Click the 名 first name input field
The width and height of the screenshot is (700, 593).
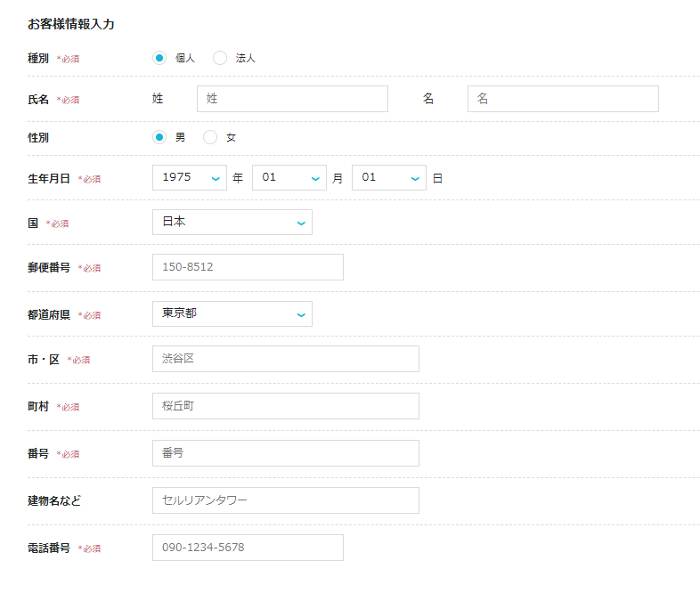point(563,99)
